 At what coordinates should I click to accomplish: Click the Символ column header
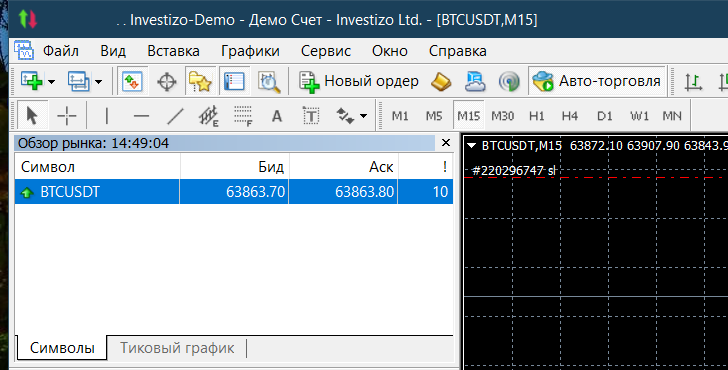pos(98,167)
